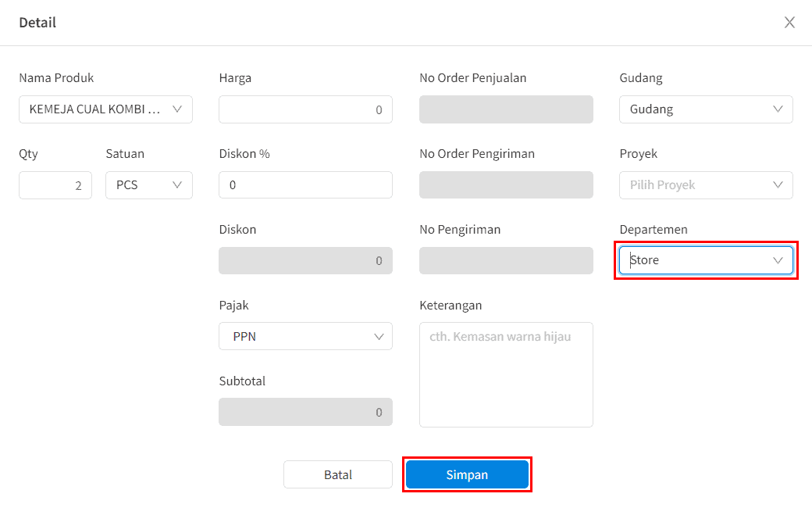Image resolution: width=812 pixels, height=508 pixels.
Task: Focus the No Order Penjualan field
Action: (506, 109)
